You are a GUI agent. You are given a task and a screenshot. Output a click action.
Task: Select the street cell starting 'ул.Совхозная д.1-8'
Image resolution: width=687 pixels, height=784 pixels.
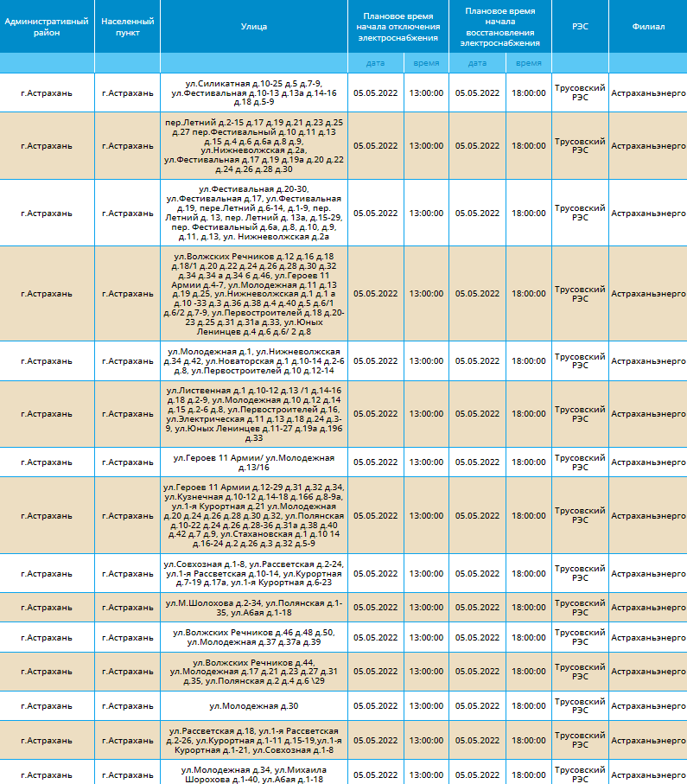point(254,573)
